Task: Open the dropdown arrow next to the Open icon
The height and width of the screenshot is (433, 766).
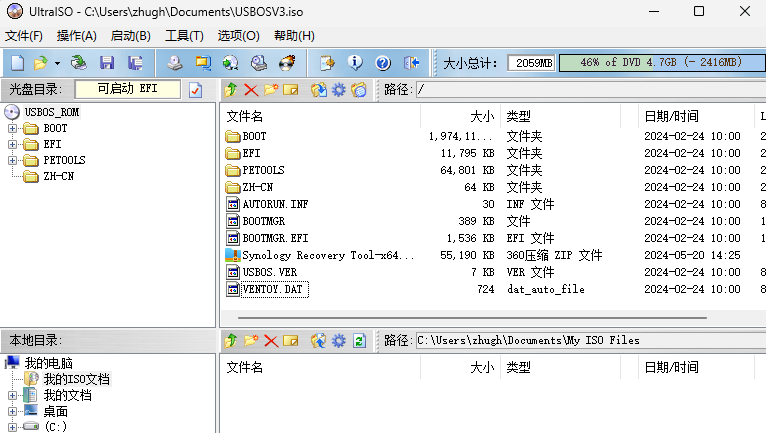Action: (57, 63)
